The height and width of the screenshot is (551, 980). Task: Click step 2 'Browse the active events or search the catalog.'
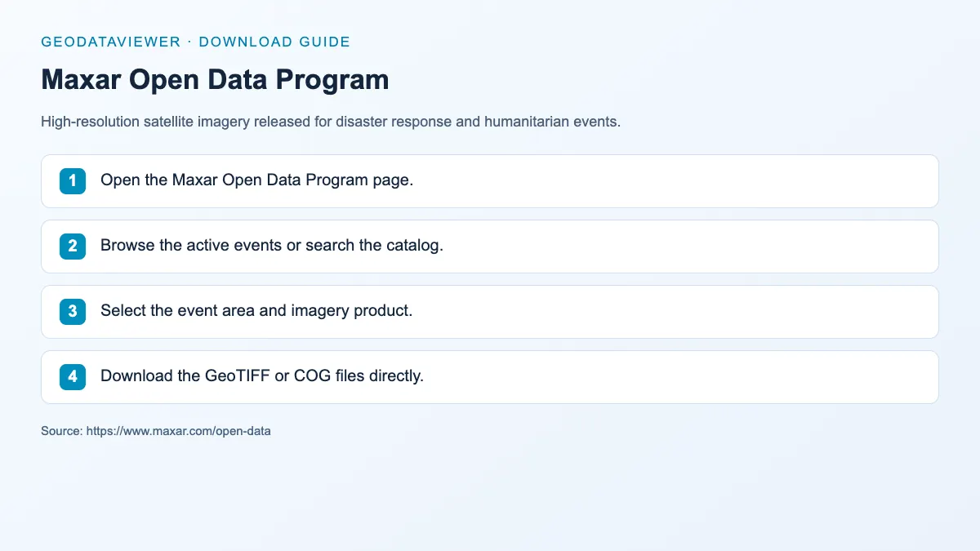490,247
